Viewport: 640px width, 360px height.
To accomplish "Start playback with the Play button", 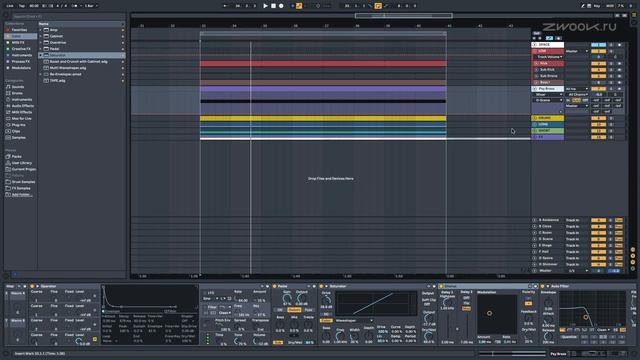I will 265,6.
